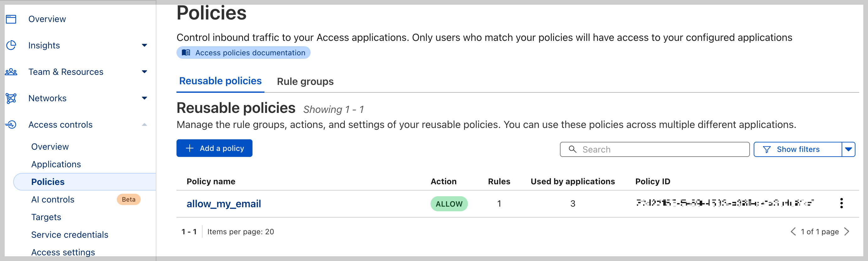Click the Insights pie chart icon

(x=11, y=45)
